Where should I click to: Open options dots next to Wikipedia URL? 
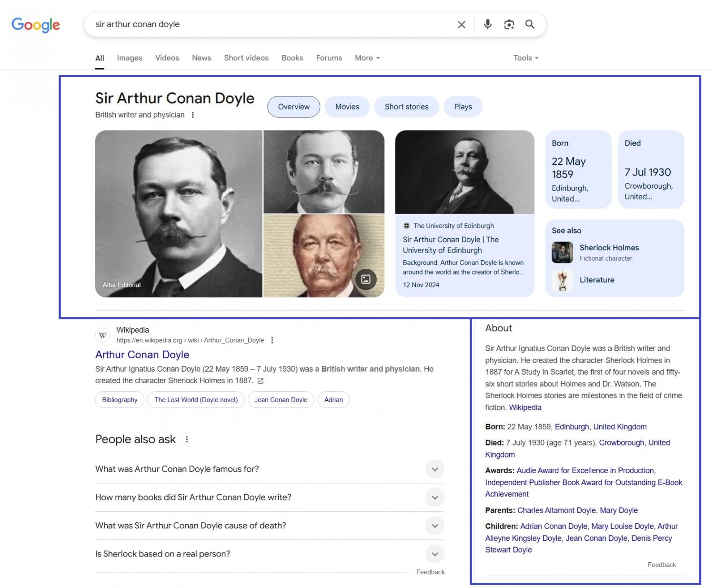(272, 340)
